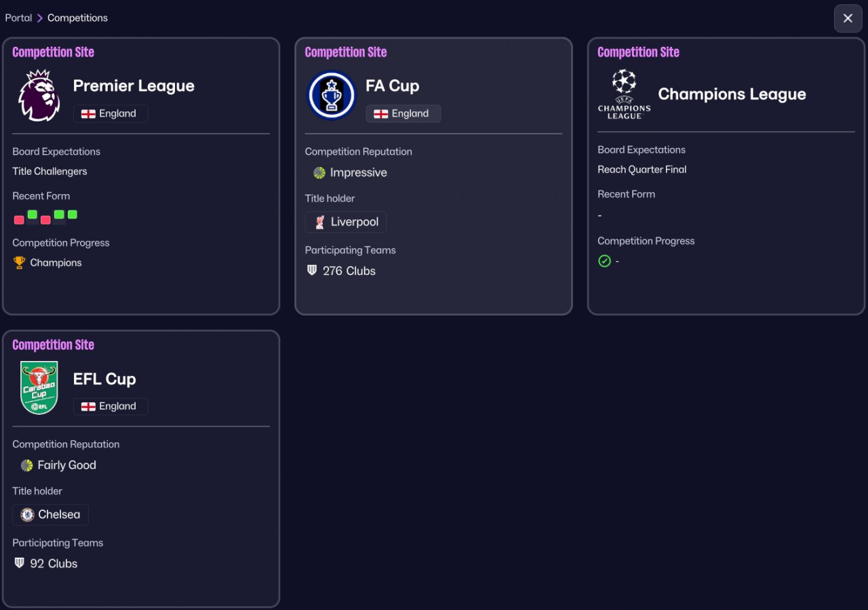Viewport: 868px width, 610px height.
Task: Click the gold Champions trophy icon
Action: pyautogui.click(x=19, y=263)
